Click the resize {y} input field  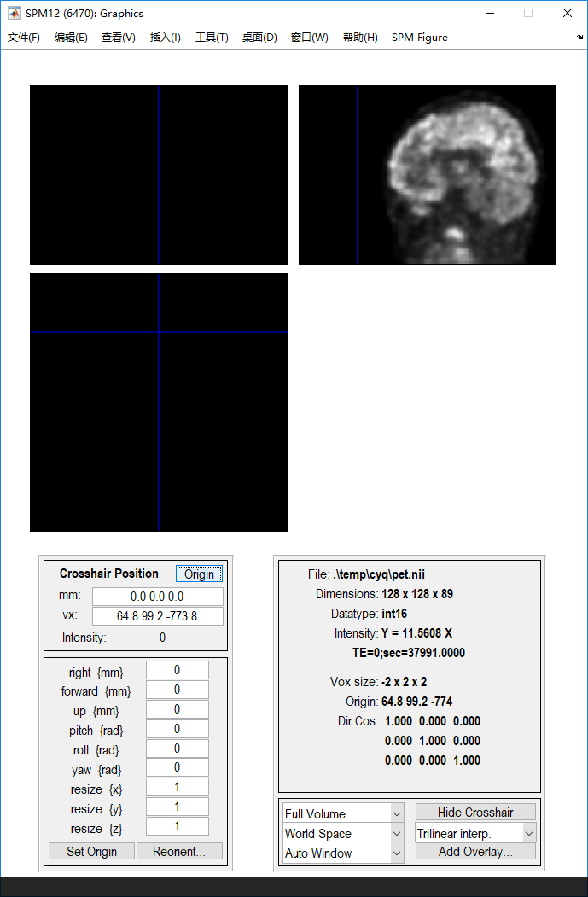[178, 807]
